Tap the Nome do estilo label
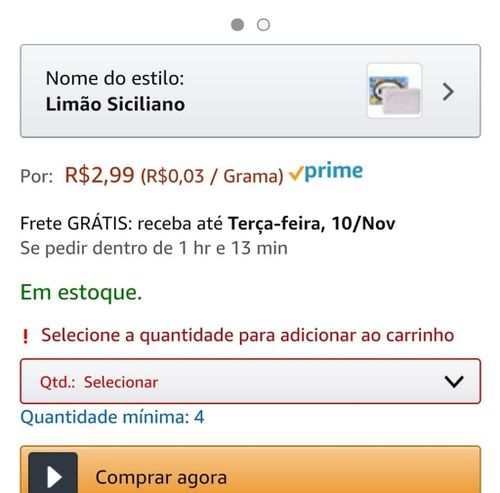The height and width of the screenshot is (493, 500). 115,78
